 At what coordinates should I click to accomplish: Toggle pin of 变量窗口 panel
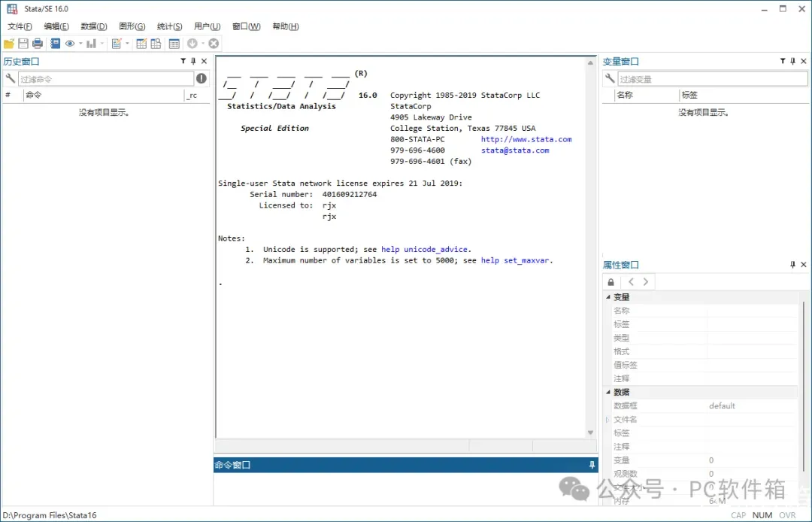click(793, 61)
